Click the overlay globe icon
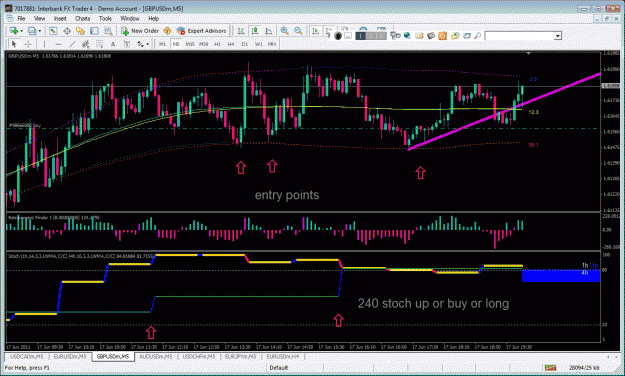 (407, 36)
